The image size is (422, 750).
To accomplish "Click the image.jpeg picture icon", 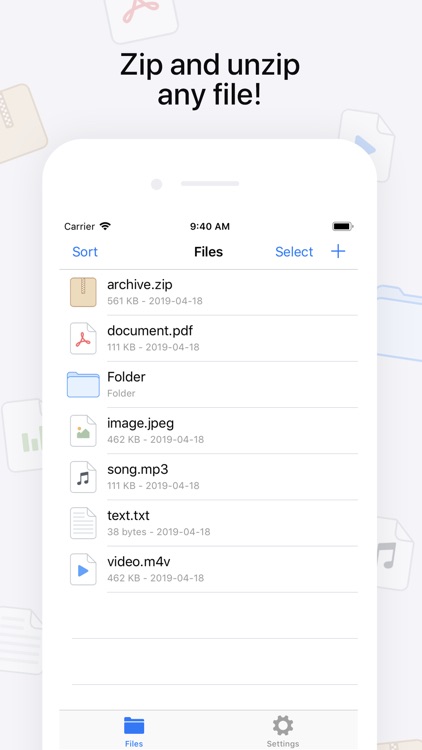I will (x=83, y=431).
